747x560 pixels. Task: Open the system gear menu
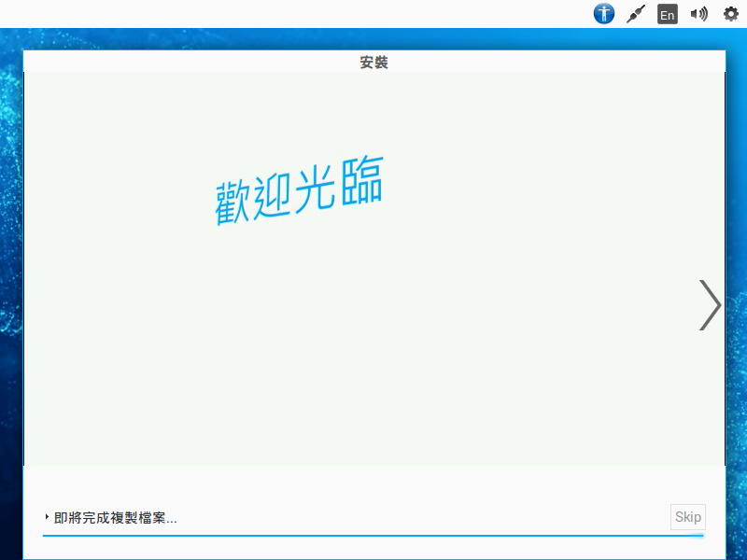pyautogui.click(x=730, y=14)
